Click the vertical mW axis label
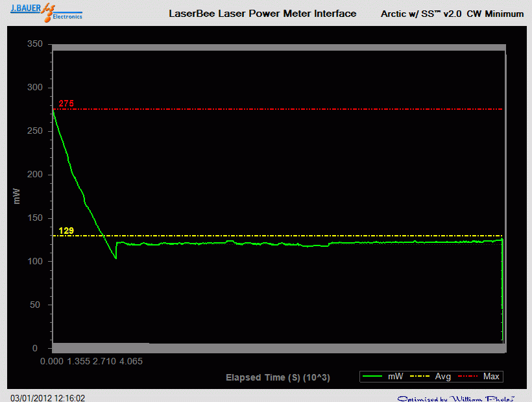 point(17,196)
